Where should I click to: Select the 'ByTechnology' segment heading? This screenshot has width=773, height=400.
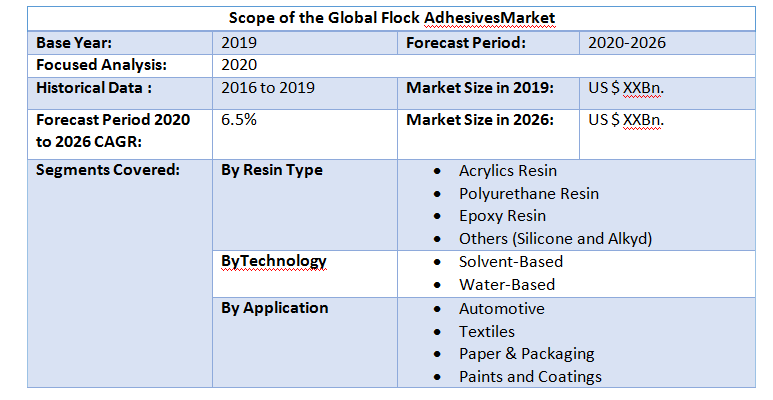click(273, 261)
